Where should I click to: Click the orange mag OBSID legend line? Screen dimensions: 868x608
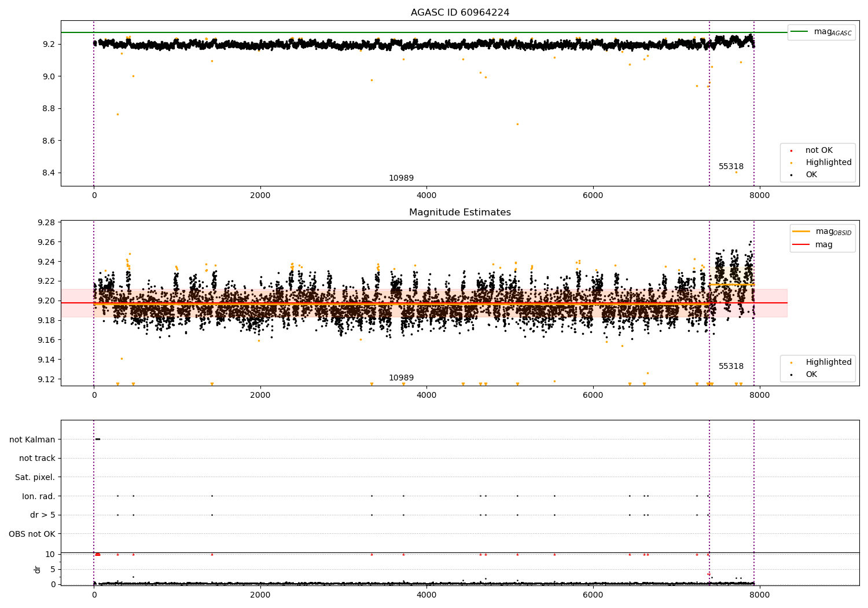tap(801, 232)
